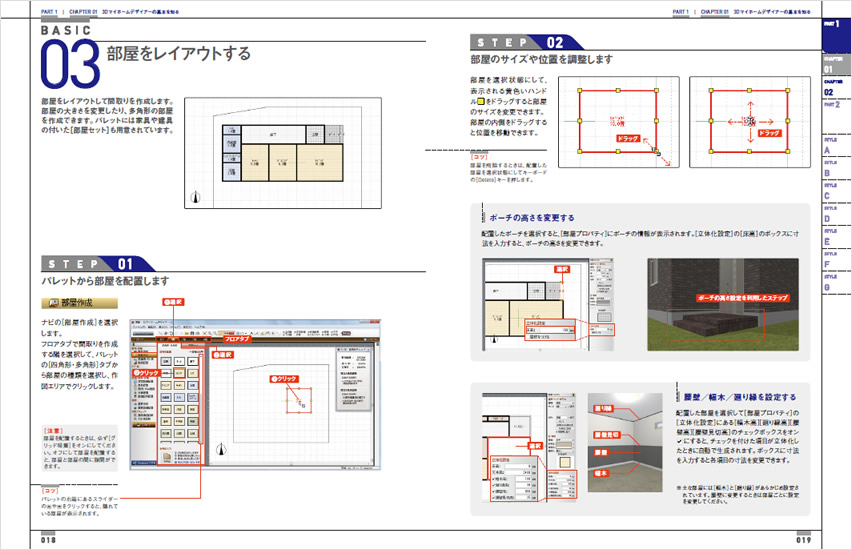This screenshot has height=550, width=852.
Task: Open the STYLE C index tab
Action: pyautogui.click(x=836, y=192)
